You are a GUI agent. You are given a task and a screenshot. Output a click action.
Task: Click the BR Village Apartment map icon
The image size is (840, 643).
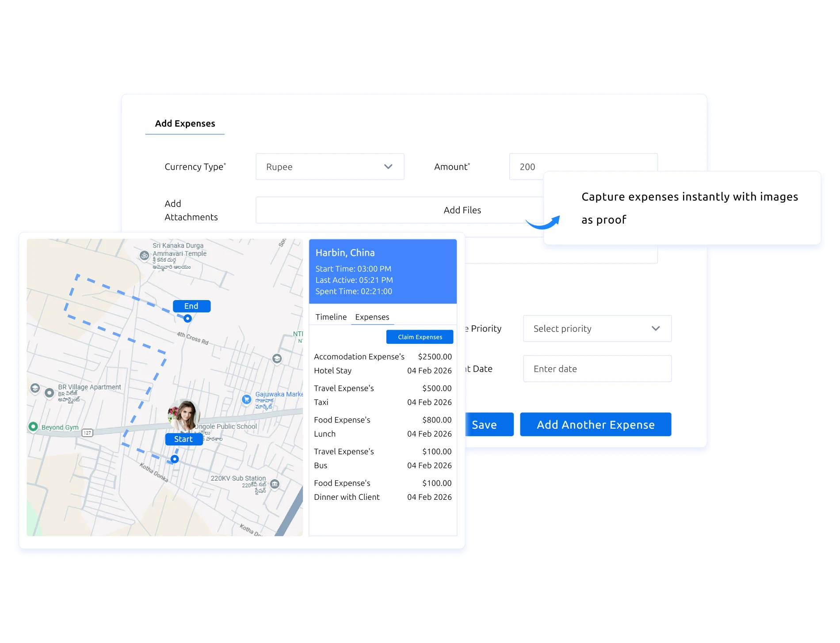(49, 393)
